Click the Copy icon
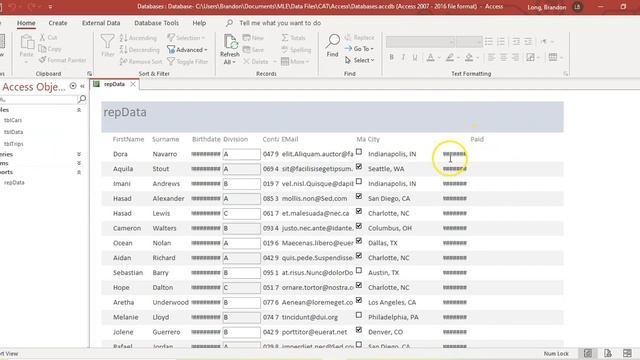640x360 pixels. (x=42, y=49)
